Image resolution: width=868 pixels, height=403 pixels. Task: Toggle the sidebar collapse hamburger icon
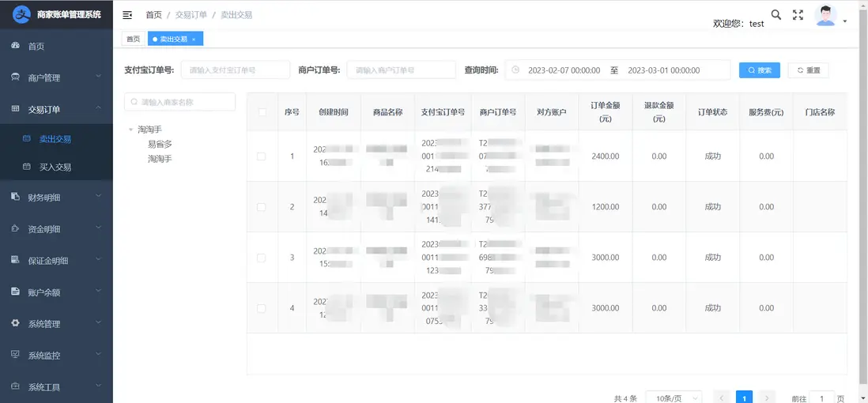[x=127, y=15]
